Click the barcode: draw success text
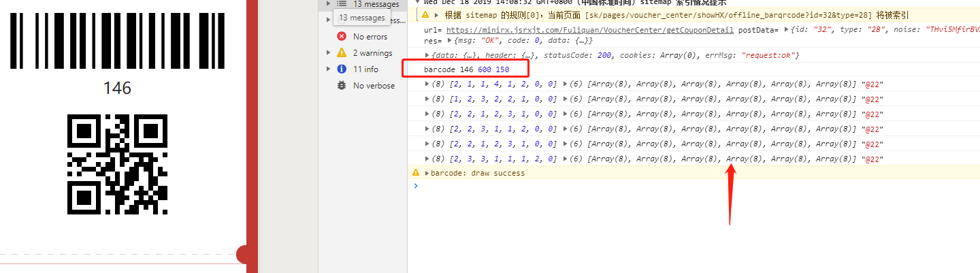The height and width of the screenshot is (273, 980). 477,173
